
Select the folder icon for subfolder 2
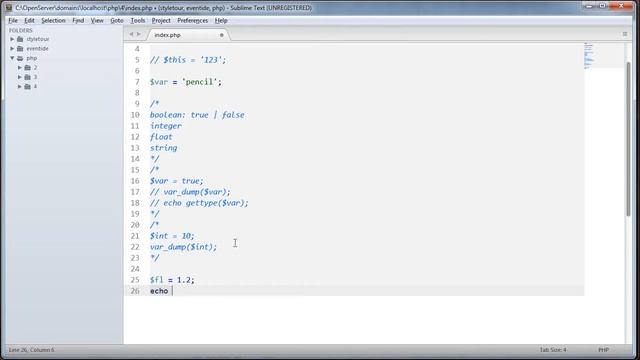[28, 67]
